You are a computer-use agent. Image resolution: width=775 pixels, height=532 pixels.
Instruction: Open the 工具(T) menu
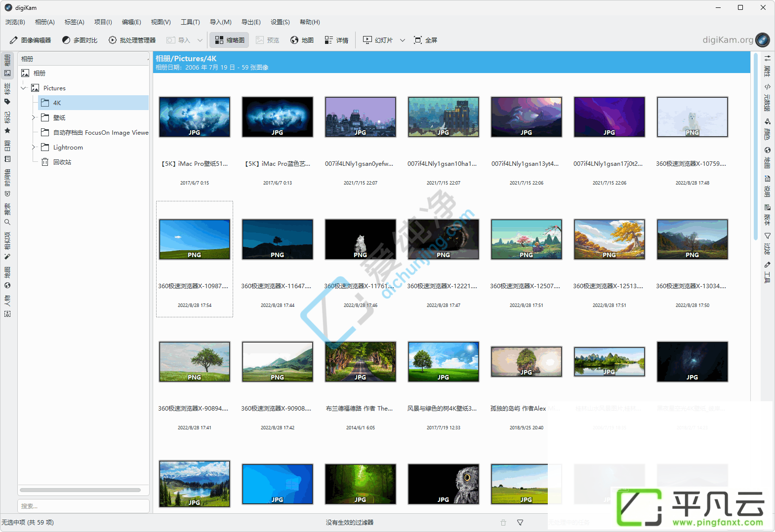coord(190,22)
